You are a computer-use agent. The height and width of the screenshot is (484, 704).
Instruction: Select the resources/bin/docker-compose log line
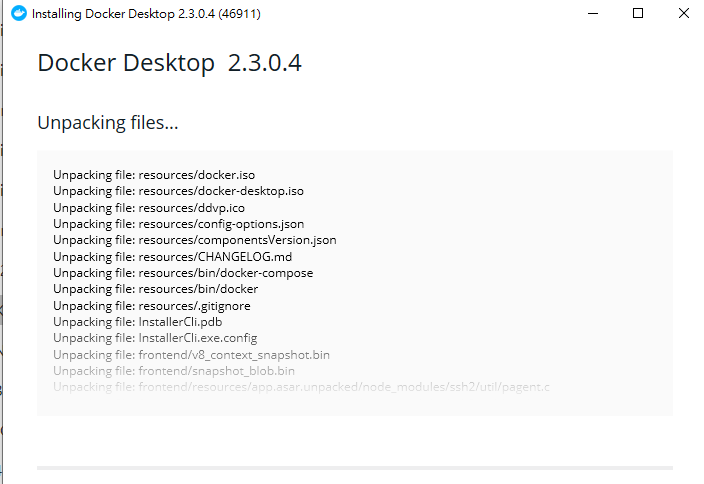183,273
